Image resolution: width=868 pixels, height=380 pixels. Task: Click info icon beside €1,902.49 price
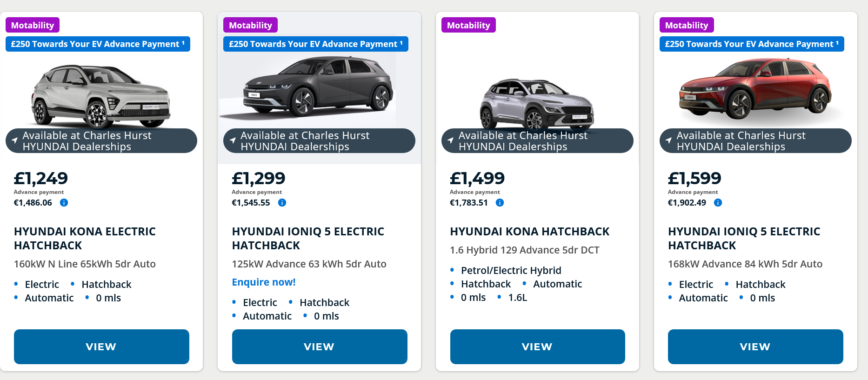(718, 203)
